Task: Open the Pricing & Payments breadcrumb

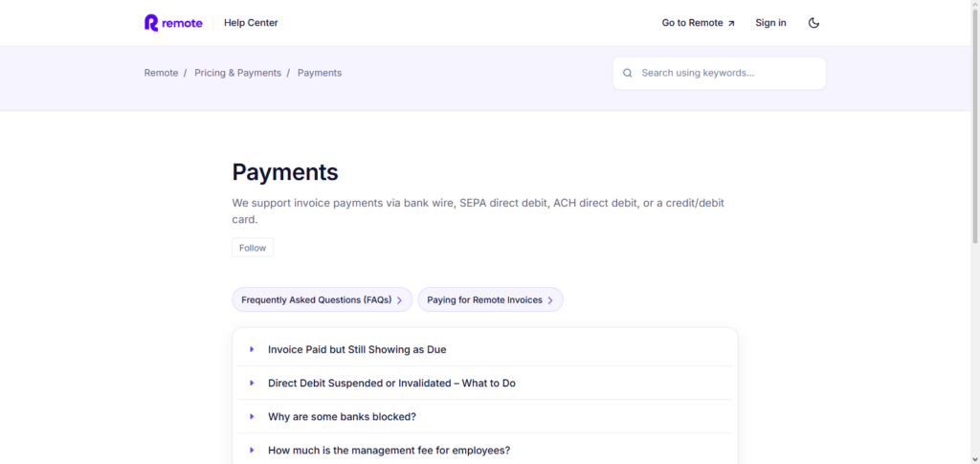Action: (x=237, y=73)
